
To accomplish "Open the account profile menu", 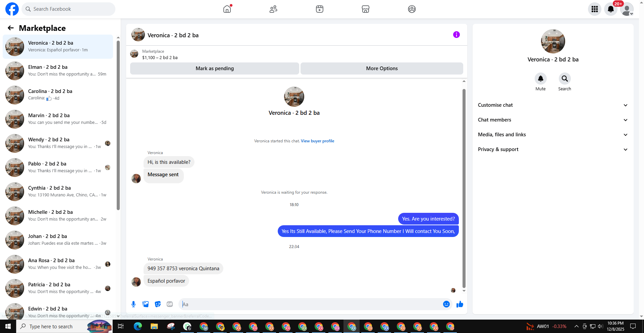I will (627, 9).
